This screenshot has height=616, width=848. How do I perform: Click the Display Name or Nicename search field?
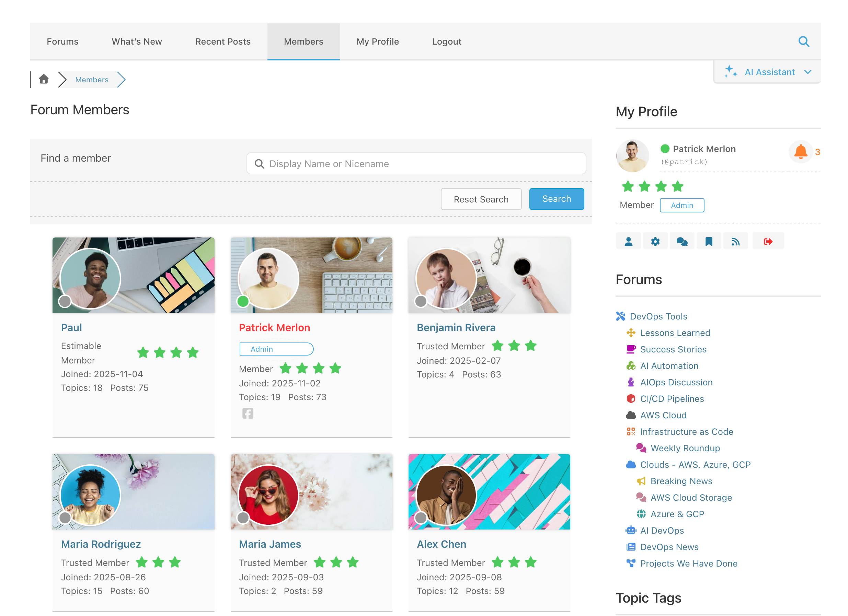coord(416,163)
